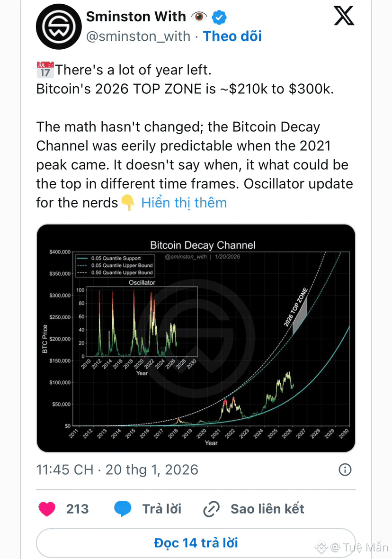Click the blue verified badge
392x559 pixels.
219,18
